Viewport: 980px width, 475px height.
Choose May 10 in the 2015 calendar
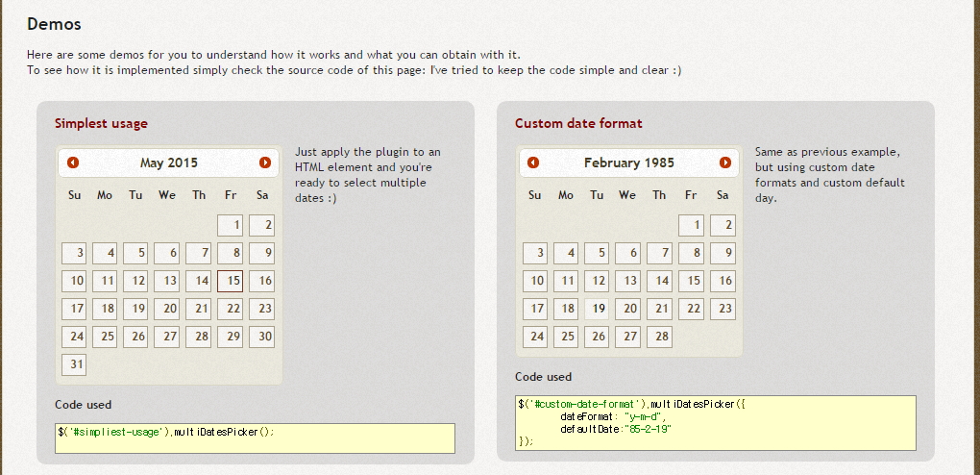(74, 281)
